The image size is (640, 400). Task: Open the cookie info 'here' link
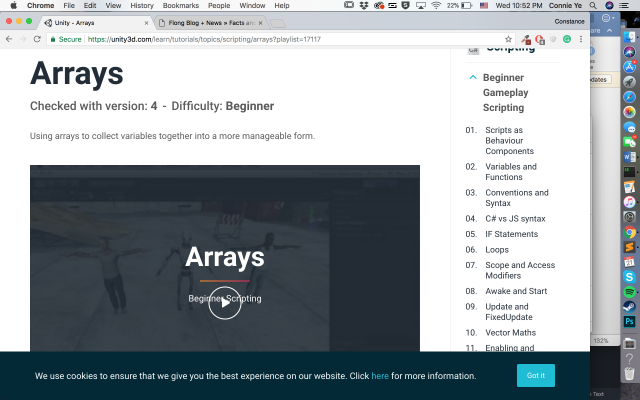pyautogui.click(x=380, y=376)
